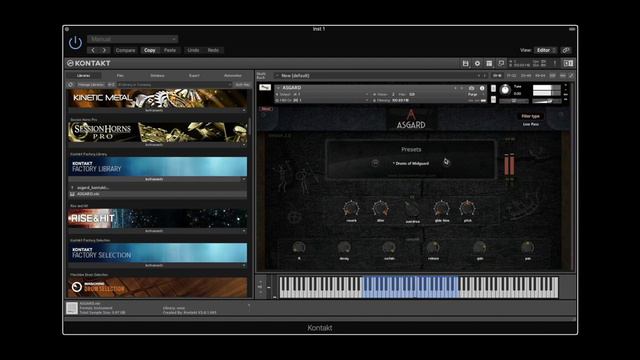640x360 pixels.
Task: Click the previous preset arrow in Presets box
Action: [x=375, y=163]
